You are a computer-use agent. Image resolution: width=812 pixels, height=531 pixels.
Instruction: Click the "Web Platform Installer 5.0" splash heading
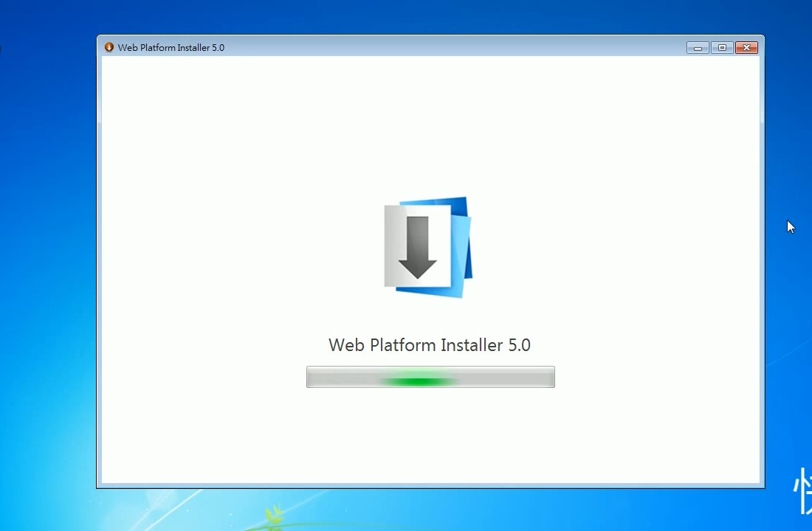coord(430,344)
